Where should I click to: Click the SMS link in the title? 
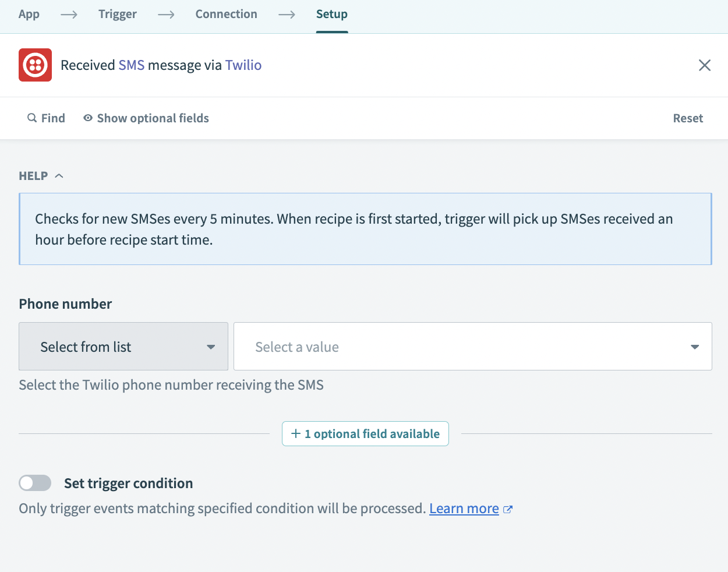click(131, 65)
